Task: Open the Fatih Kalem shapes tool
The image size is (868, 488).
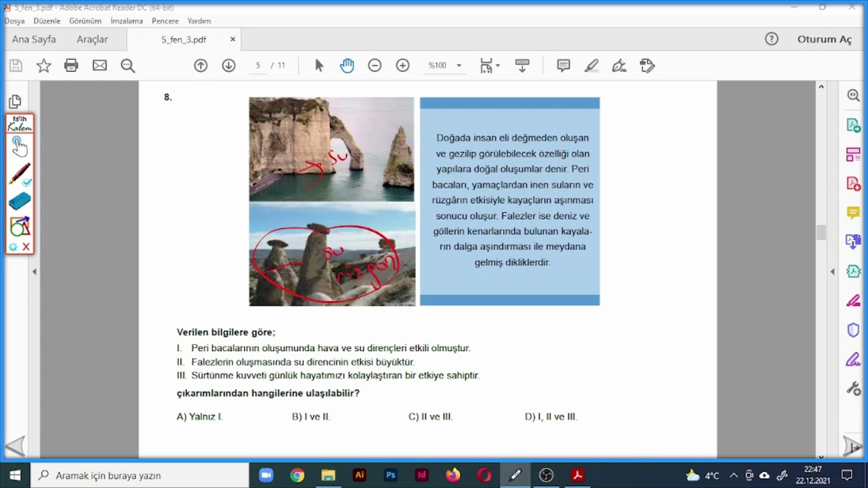Action: click(20, 226)
